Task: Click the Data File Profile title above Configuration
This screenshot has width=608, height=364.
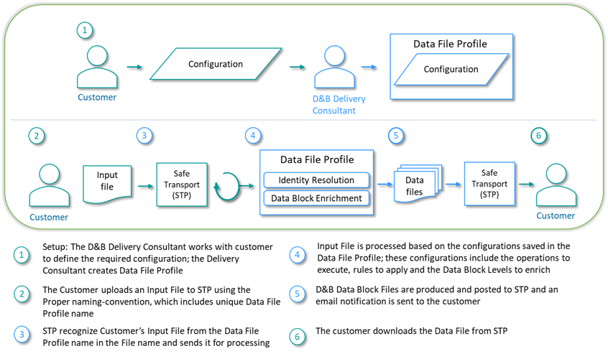Action: click(450, 44)
